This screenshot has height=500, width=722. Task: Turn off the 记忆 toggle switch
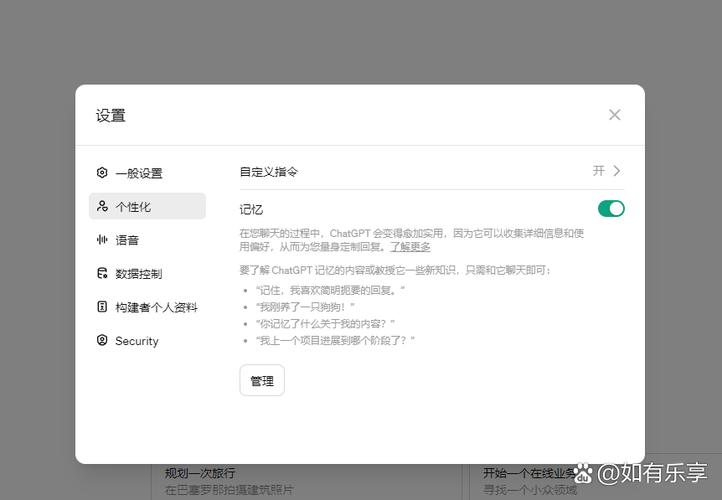(611, 209)
